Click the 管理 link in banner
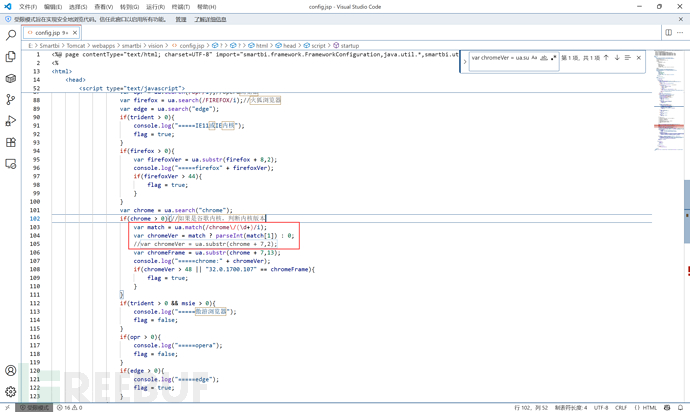This screenshot has height=412, width=690. 181,19
